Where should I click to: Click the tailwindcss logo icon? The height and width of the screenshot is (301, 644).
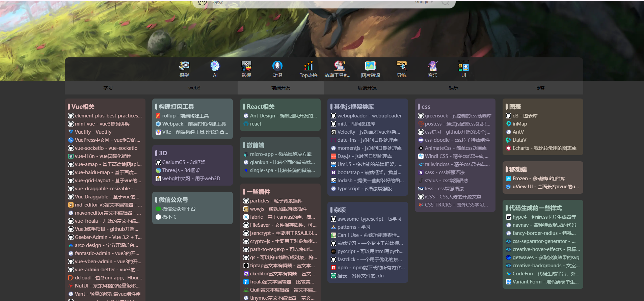point(421,164)
